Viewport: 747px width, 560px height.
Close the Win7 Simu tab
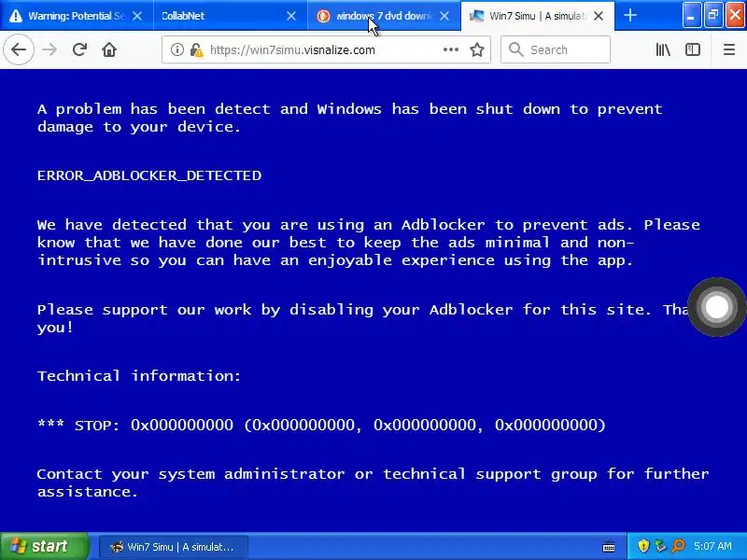coord(599,16)
